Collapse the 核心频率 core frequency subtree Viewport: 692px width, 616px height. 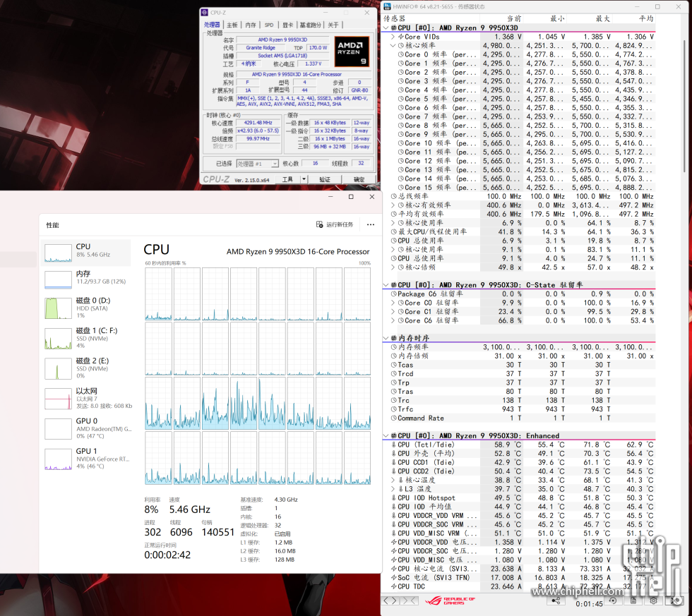click(393, 46)
